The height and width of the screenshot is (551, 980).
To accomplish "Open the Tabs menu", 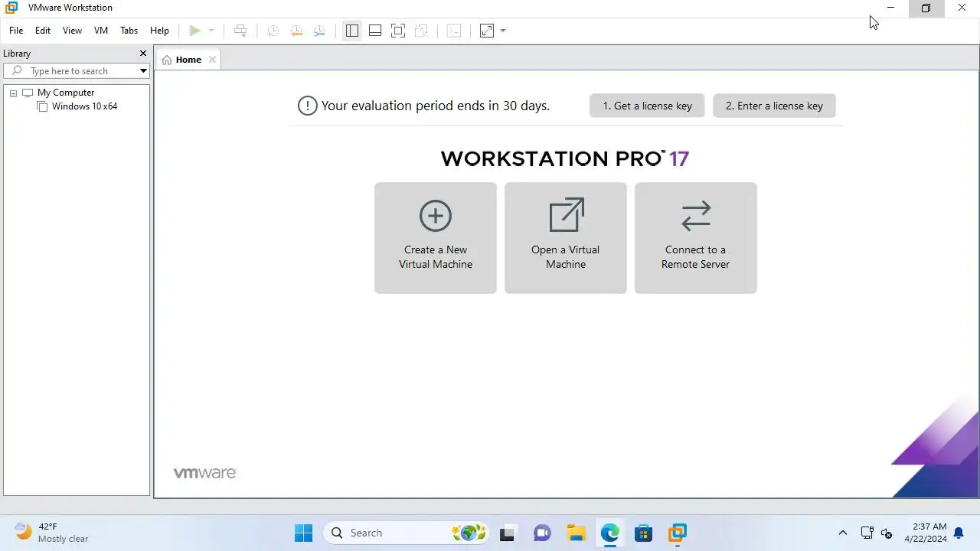I will [129, 31].
